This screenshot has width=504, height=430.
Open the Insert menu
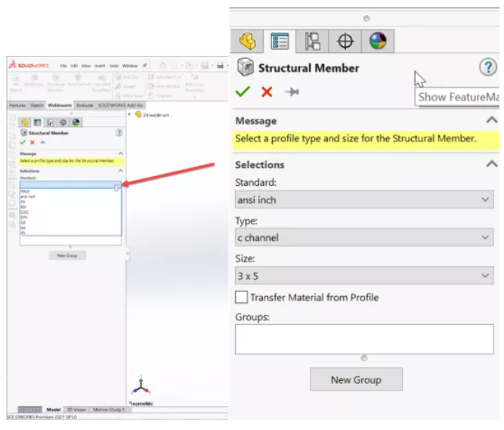click(100, 66)
